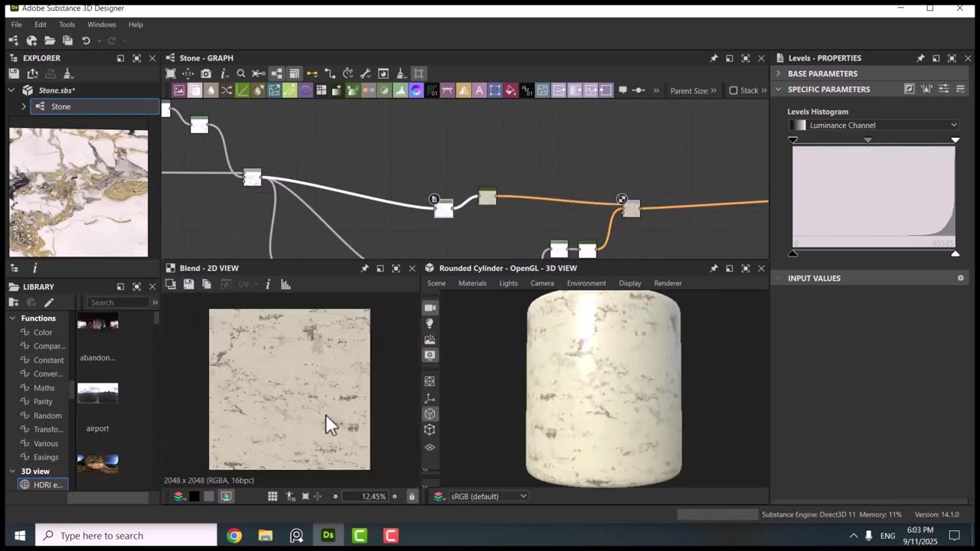
Task: Click the mid-gamma handle above the Levels histogram
Action: point(867,139)
